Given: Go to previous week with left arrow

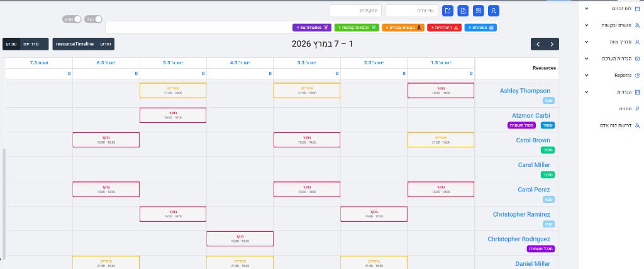Looking at the screenshot, I should point(538,44).
